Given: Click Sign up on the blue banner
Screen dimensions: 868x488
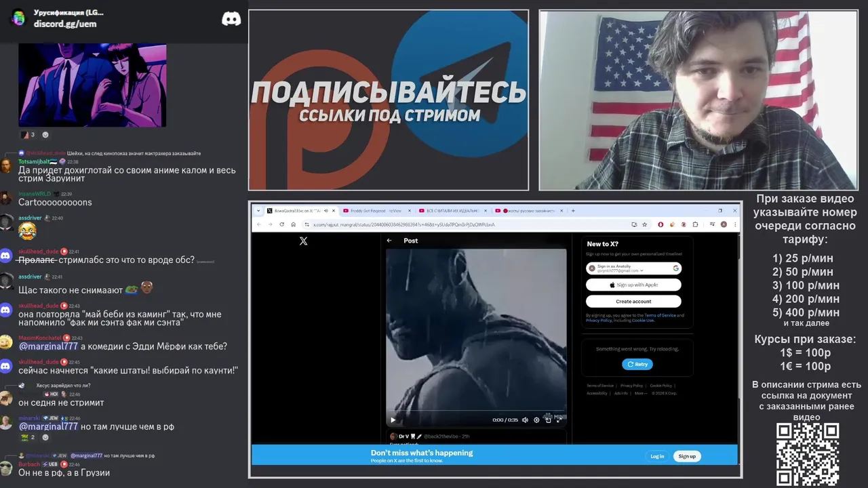Looking at the screenshot, I should (x=687, y=456).
